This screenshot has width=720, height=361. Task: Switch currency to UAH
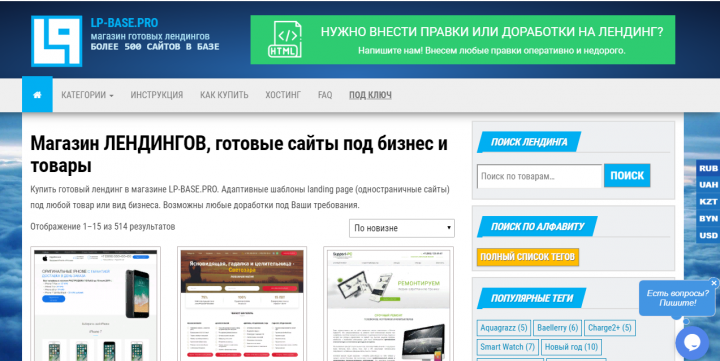[x=708, y=185]
